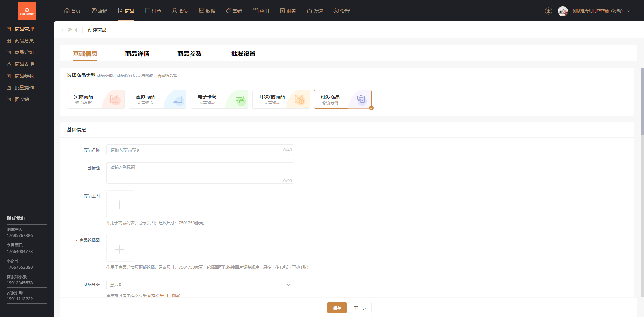Select 计次/时商品 product type card
644x317 pixels.
pos(281,99)
